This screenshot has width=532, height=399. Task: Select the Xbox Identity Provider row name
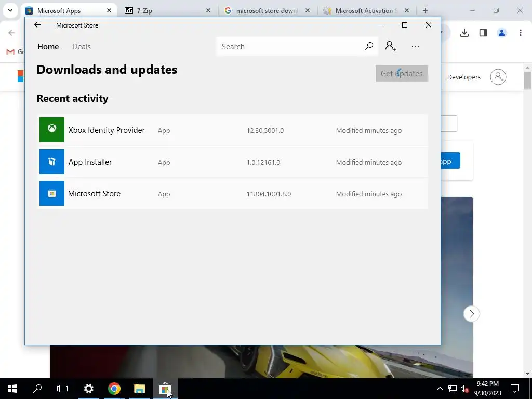coord(107,130)
